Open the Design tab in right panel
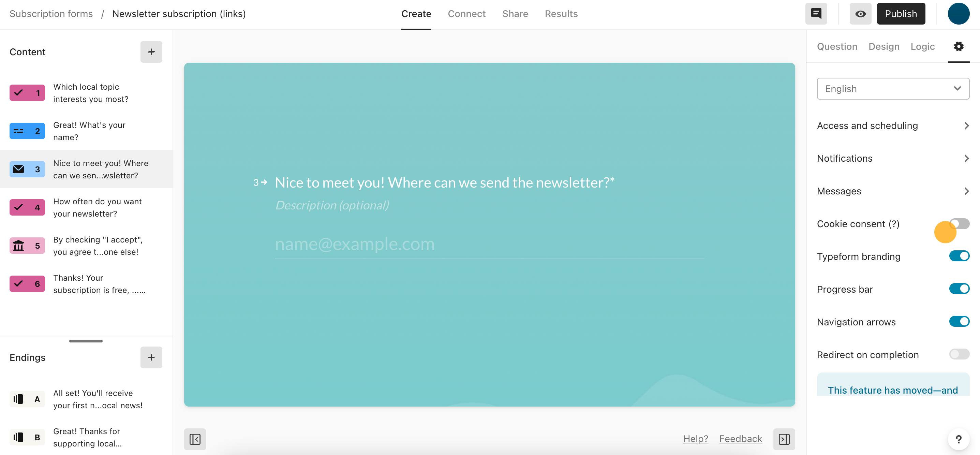This screenshot has width=980, height=455. pyautogui.click(x=884, y=46)
